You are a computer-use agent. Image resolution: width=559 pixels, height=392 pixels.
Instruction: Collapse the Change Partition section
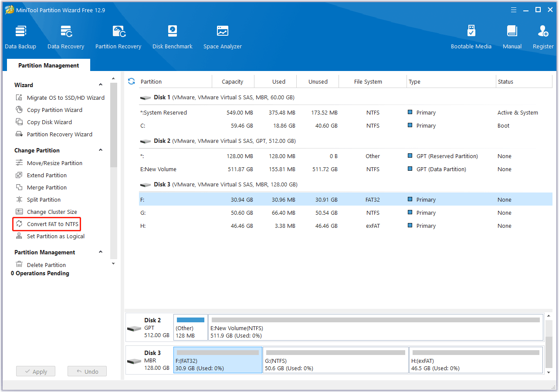(x=101, y=150)
